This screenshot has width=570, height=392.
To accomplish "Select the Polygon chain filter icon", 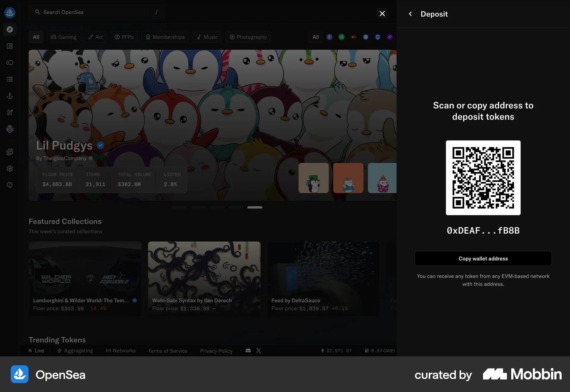I will coord(390,37).
